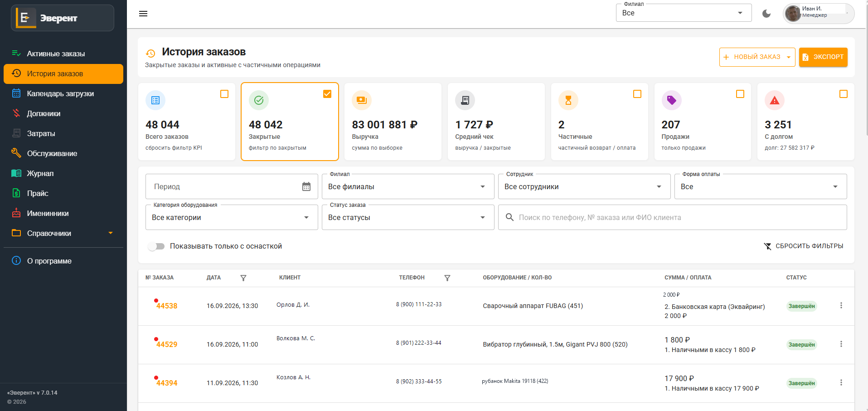Click the Выручка revenue card icon
This screenshot has height=411, width=868.
362,100
